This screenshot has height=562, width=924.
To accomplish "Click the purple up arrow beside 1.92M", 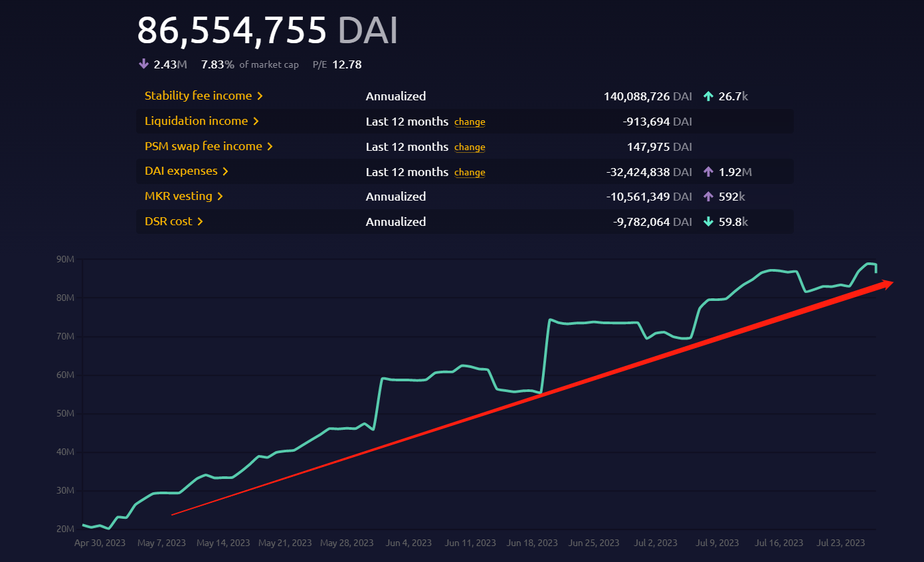I will tap(708, 172).
